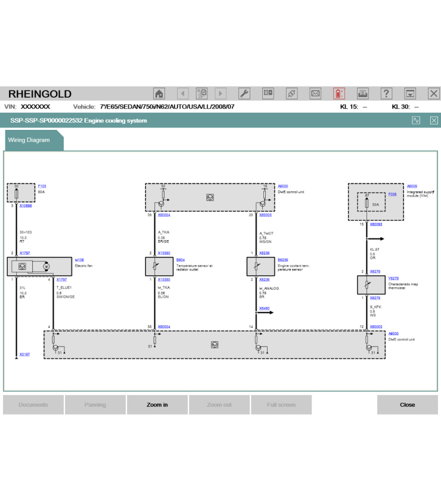Image resolution: width=441 pixels, height=504 pixels.
Task: Click the connection plug icon in toolbar
Action: [x=291, y=94]
